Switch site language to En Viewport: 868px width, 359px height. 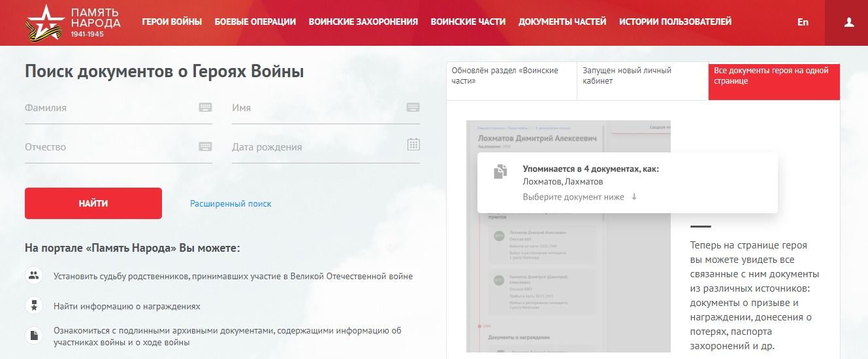(803, 22)
